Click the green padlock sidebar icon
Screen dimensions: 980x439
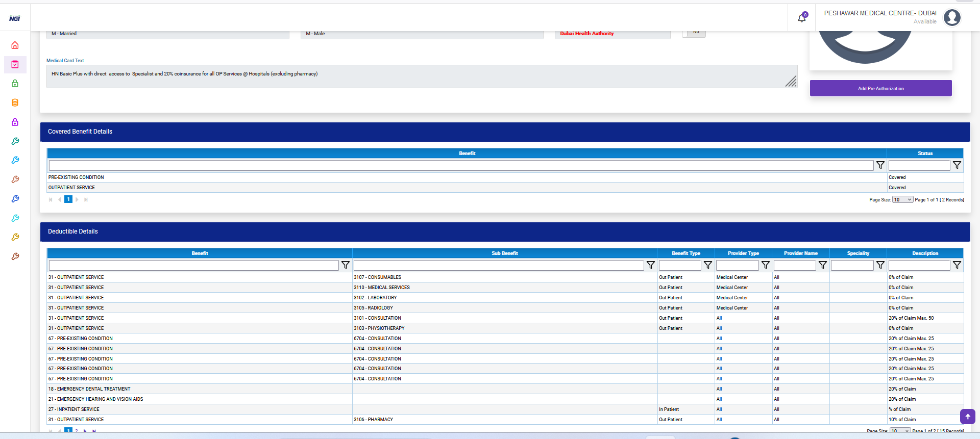click(x=15, y=84)
